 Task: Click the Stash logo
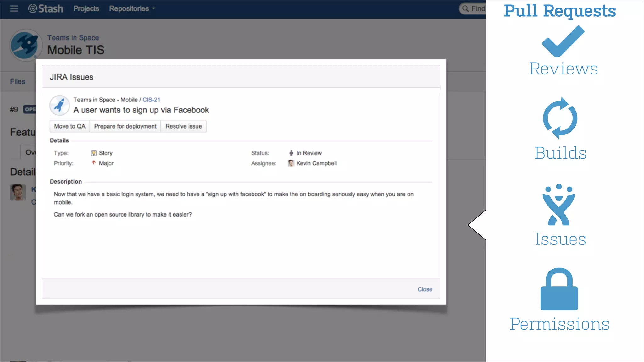[x=46, y=8]
